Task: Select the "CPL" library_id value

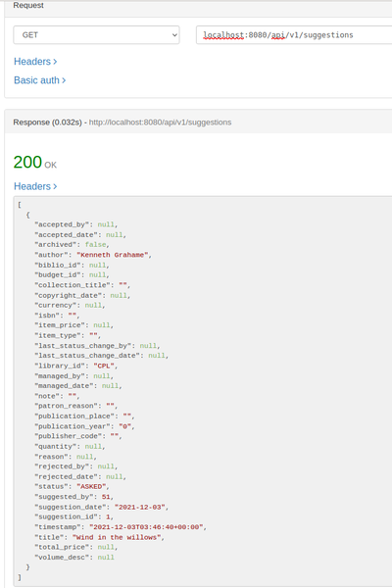Action: 104,366
